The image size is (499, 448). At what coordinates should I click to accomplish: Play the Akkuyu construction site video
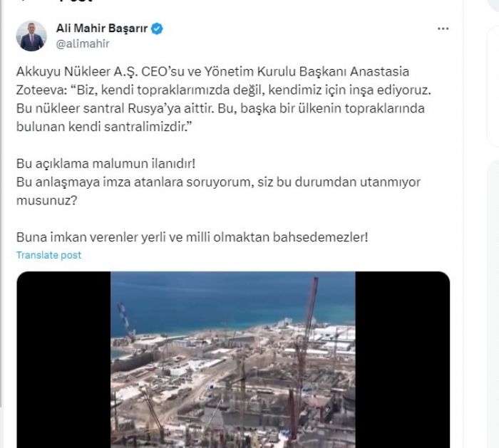coord(233,360)
